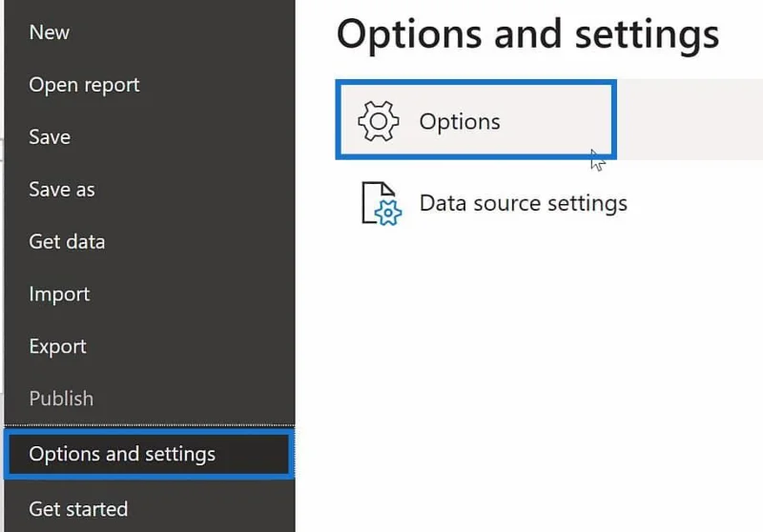Choose Save as from the menu
This screenshot has height=532, width=763.
pos(62,190)
